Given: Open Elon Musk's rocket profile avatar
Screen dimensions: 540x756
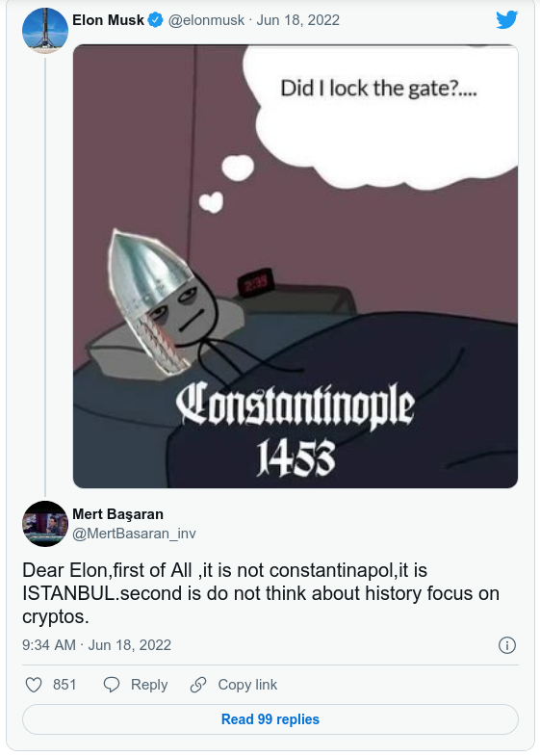Looking at the screenshot, I should [x=45, y=30].
